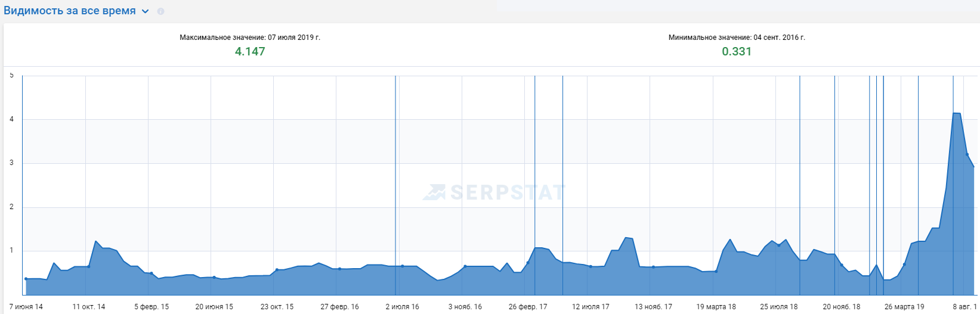The height and width of the screenshot is (314, 980).
Task: Click the peak of the chart at value 4
Action: pyautogui.click(x=956, y=113)
